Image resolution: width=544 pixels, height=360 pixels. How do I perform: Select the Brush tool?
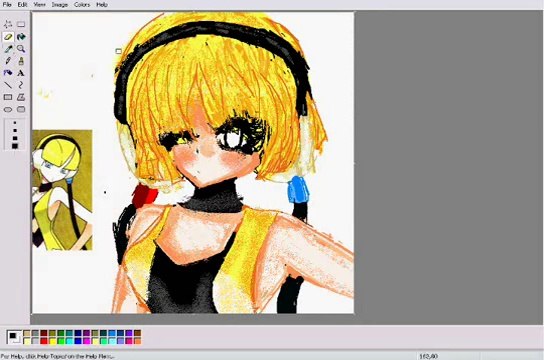21,61
